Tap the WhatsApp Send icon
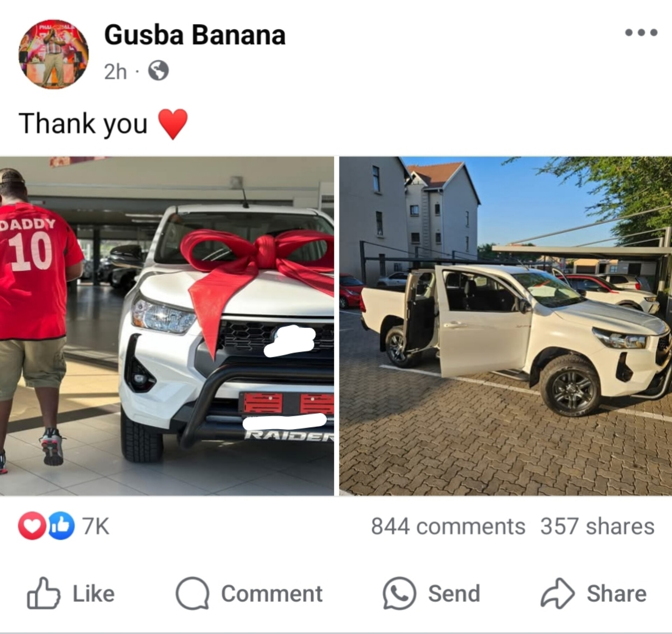 [399, 593]
